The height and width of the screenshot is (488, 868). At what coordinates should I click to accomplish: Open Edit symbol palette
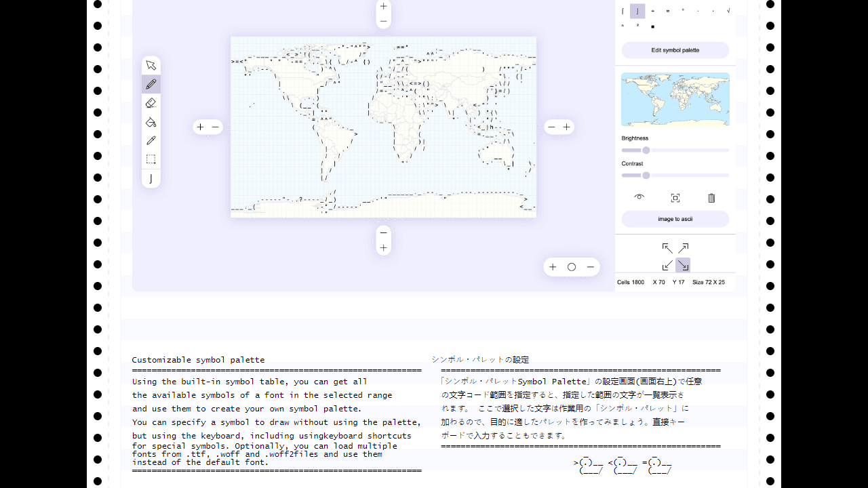pos(675,50)
